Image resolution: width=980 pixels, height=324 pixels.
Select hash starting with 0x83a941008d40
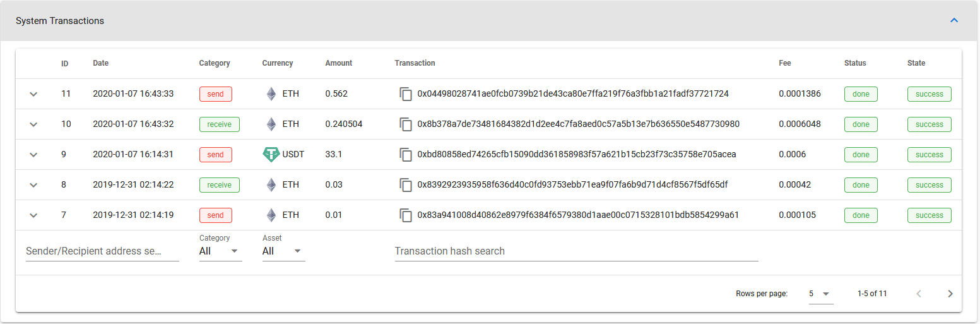[578, 215]
